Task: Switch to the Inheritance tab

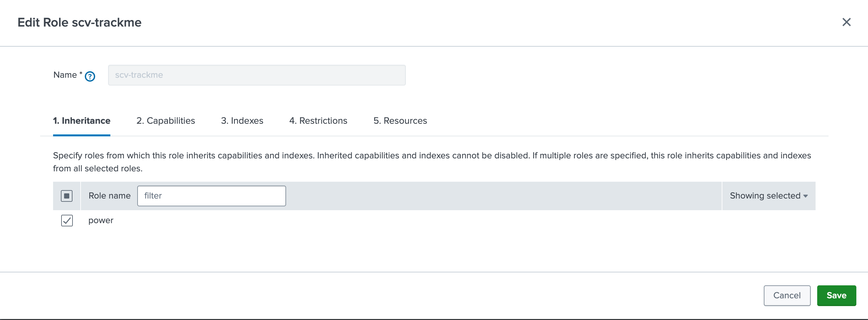Action: coord(82,121)
